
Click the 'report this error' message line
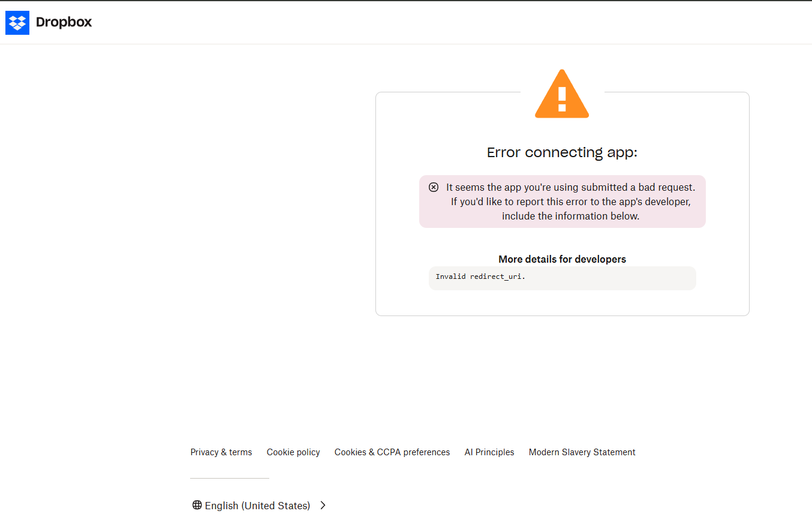click(x=571, y=202)
